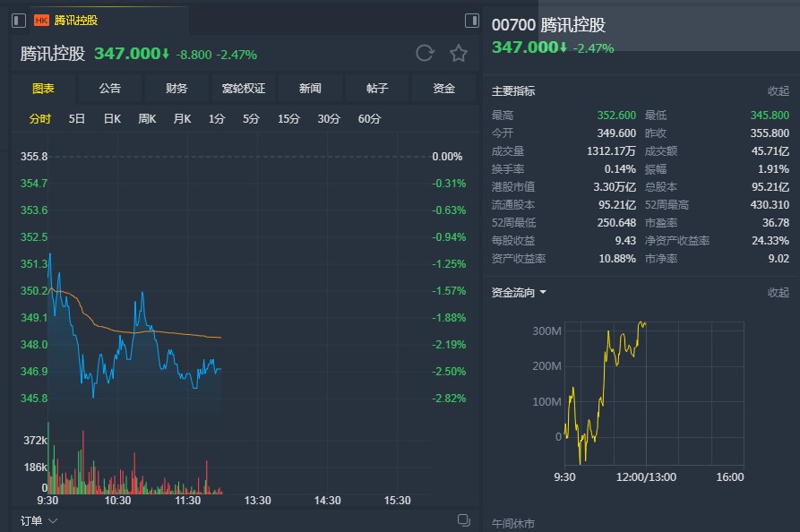Image resolution: width=800 pixels, height=532 pixels.
Task: Click the 00700 腾讯控股 title
Action: 548,24
